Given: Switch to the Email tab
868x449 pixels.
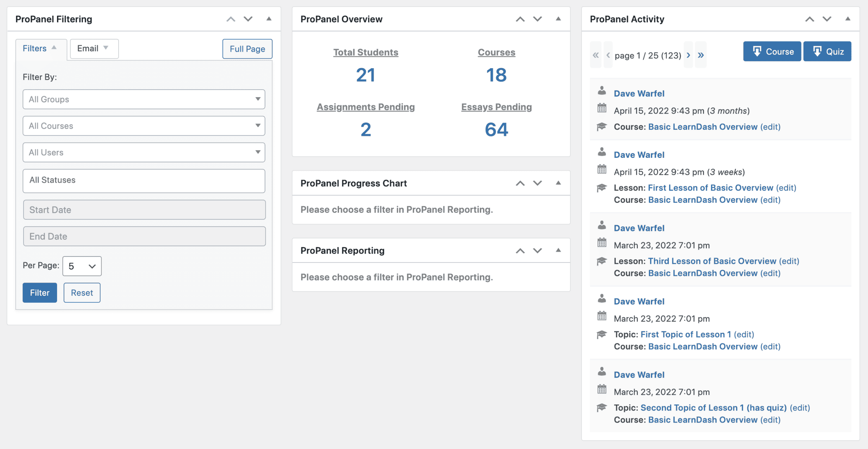Looking at the screenshot, I should click(x=94, y=48).
